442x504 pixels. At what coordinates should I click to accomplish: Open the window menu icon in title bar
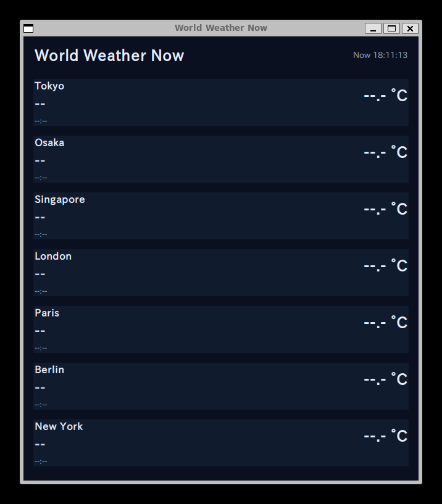(28, 28)
